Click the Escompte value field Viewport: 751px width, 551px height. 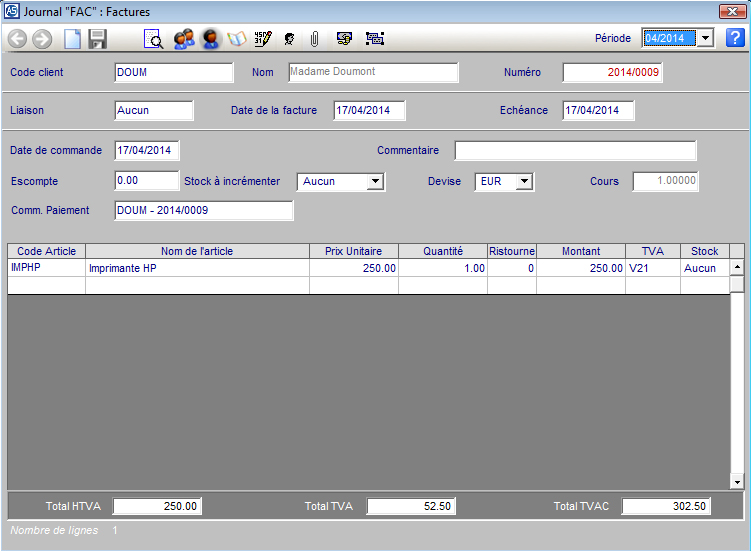pyautogui.click(x=146, y=181)
